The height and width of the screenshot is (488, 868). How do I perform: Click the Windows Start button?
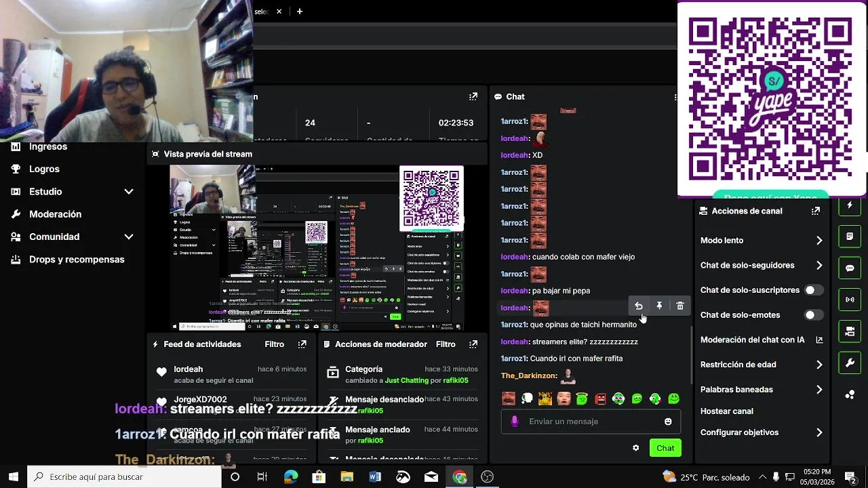click(13, 477)
